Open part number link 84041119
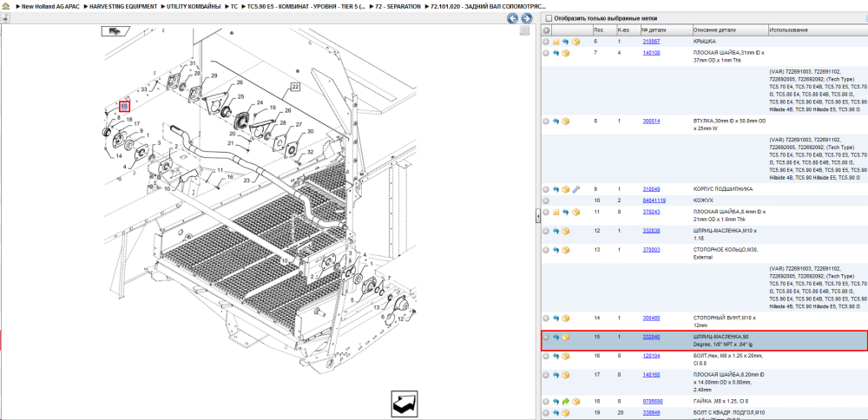 tap(654, 200)
